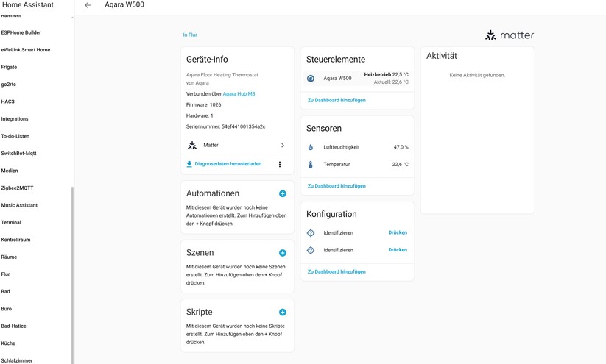
Task: Add Sensoren to dashboard
Action: [x=337, y=185]
